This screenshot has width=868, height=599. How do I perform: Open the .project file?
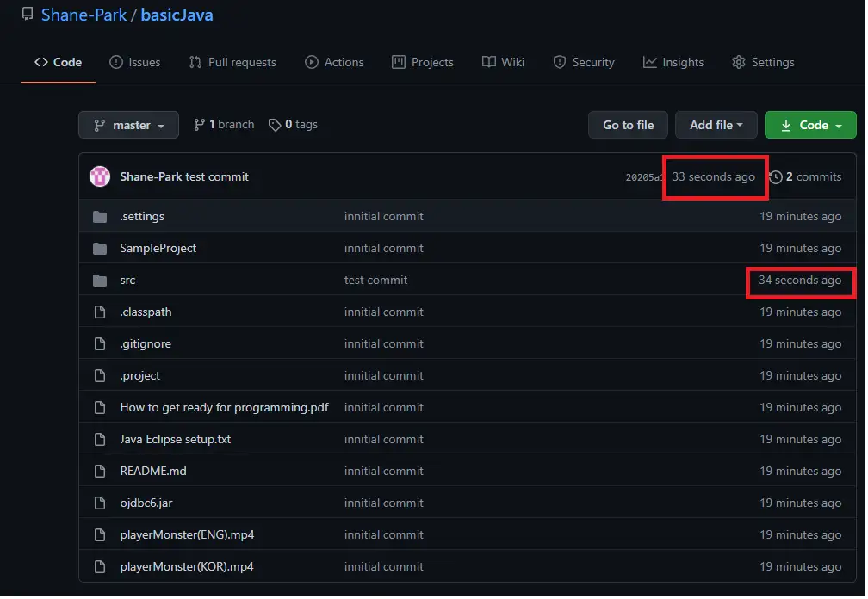point(140,376)
